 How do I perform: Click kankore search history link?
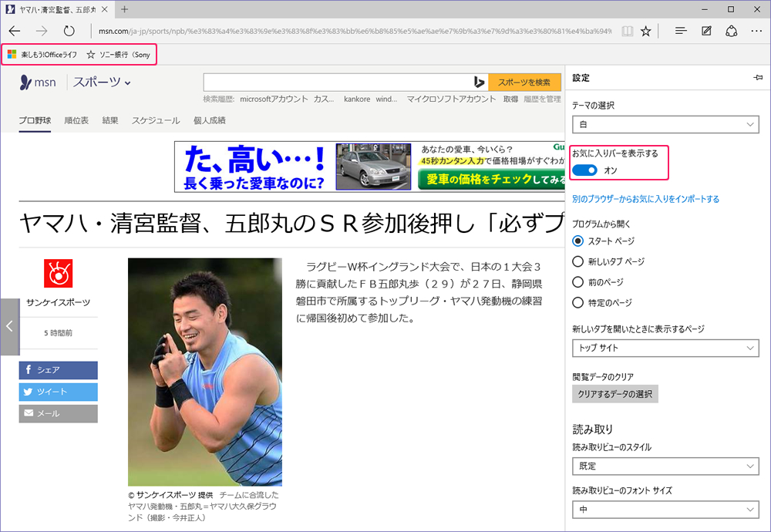point(357,99)
